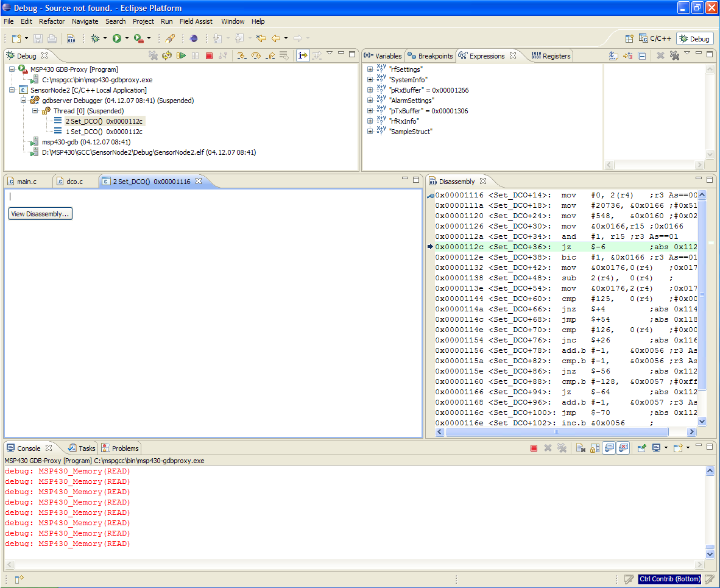Close the 2 Set_DCO() editor tab
The image size is (720, 588).
199,181
